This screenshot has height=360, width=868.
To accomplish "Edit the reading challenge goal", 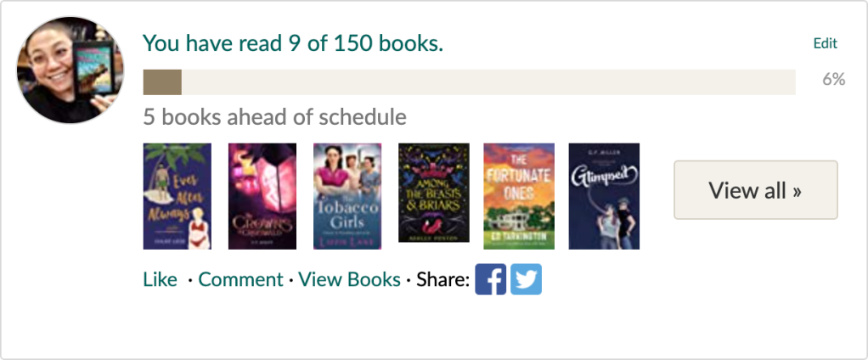I will click(x=825, y=44).
